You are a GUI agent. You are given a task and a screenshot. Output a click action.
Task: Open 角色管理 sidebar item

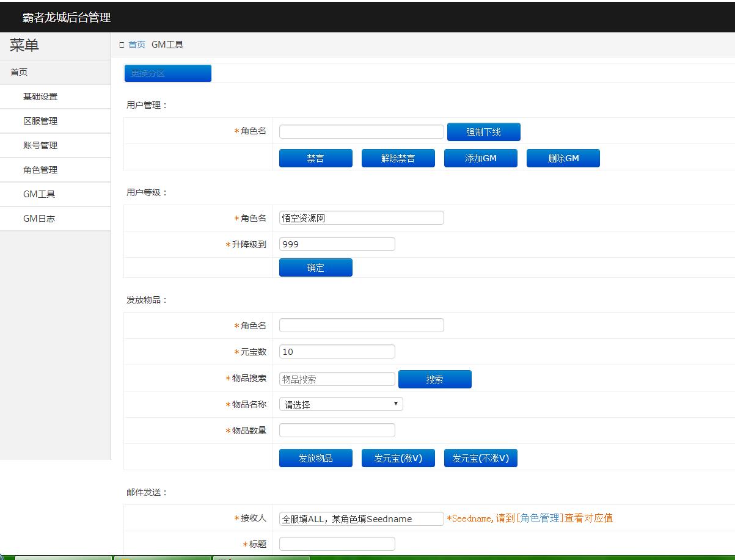(40, 170)
